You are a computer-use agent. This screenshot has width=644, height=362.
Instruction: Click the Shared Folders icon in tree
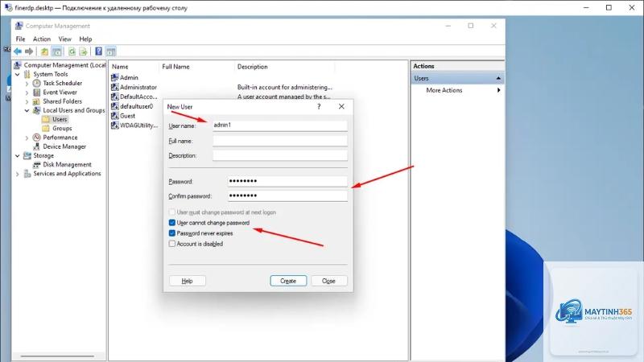36,101
